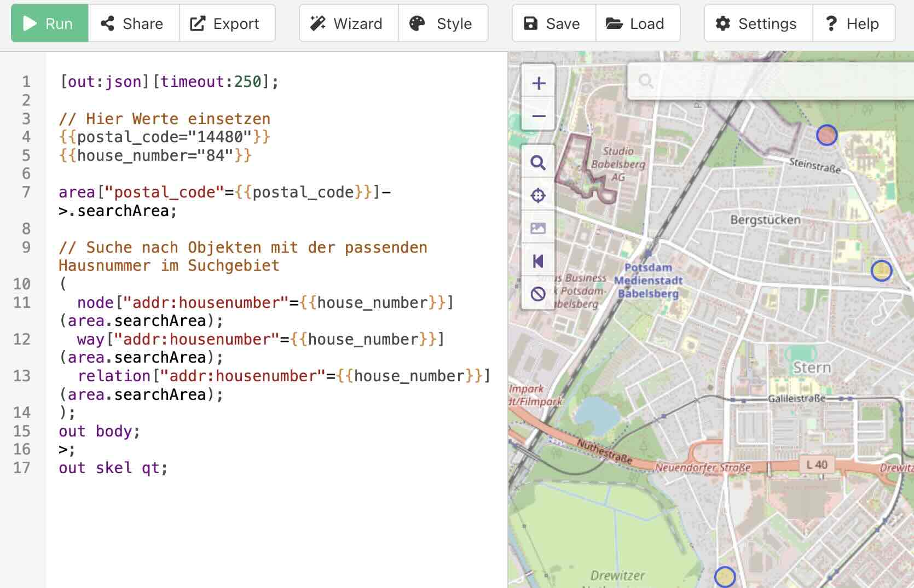
Task: Clear the data overlay from the map
Action: 538,294
